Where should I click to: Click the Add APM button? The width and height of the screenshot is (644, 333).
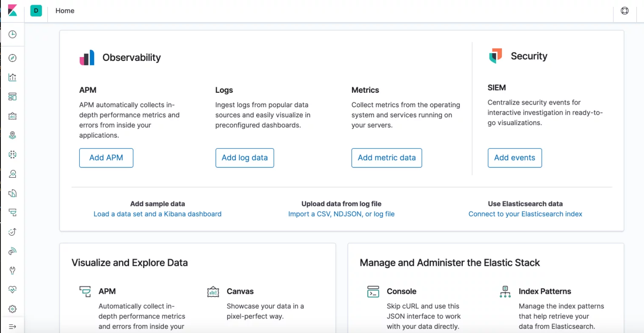[x=106, y=158]
